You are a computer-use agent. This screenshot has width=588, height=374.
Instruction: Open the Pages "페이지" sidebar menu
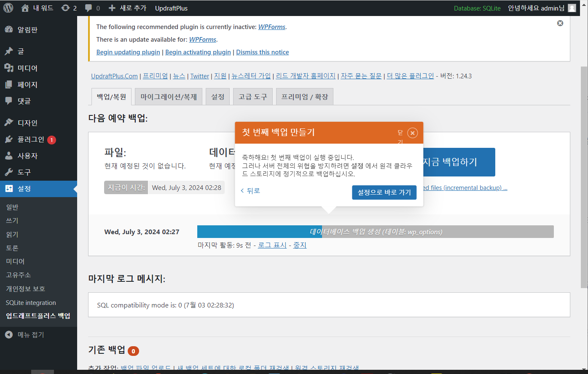[x=38, y=84]
